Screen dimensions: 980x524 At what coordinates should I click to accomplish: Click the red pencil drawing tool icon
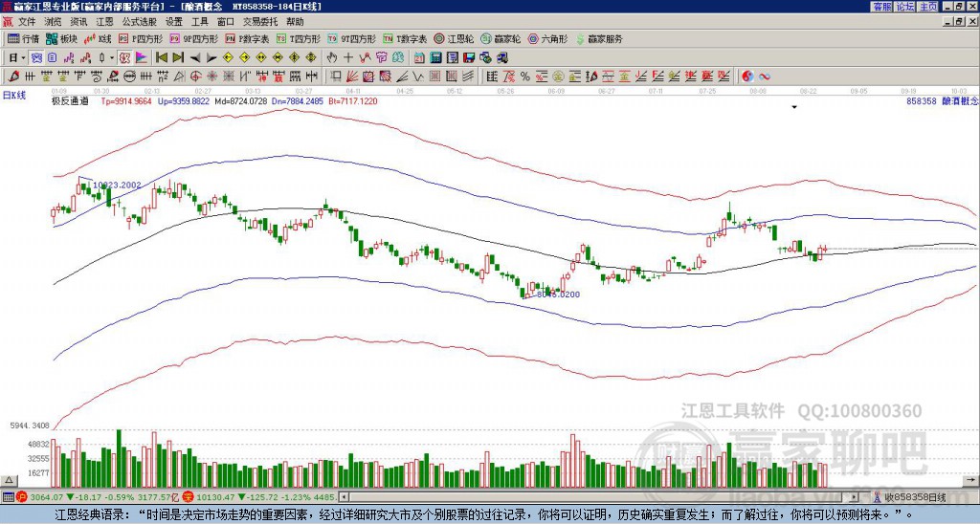(x=13, y=76)
